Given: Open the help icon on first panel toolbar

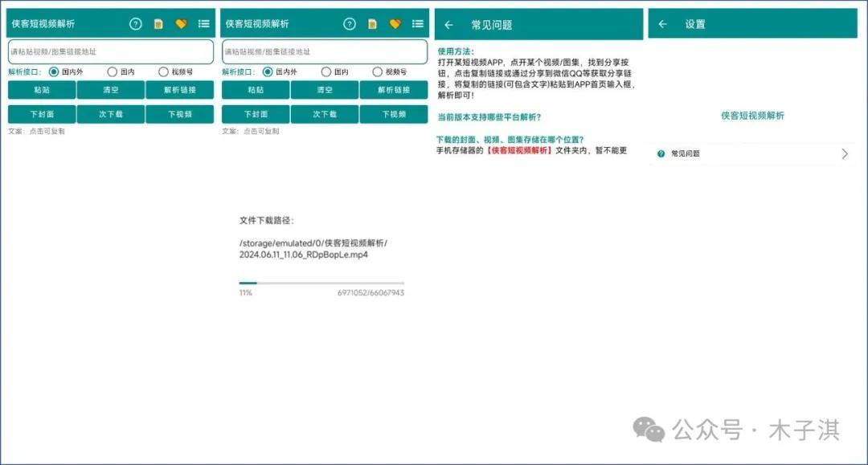Looking at the screenshot, I should pos(136,24).
